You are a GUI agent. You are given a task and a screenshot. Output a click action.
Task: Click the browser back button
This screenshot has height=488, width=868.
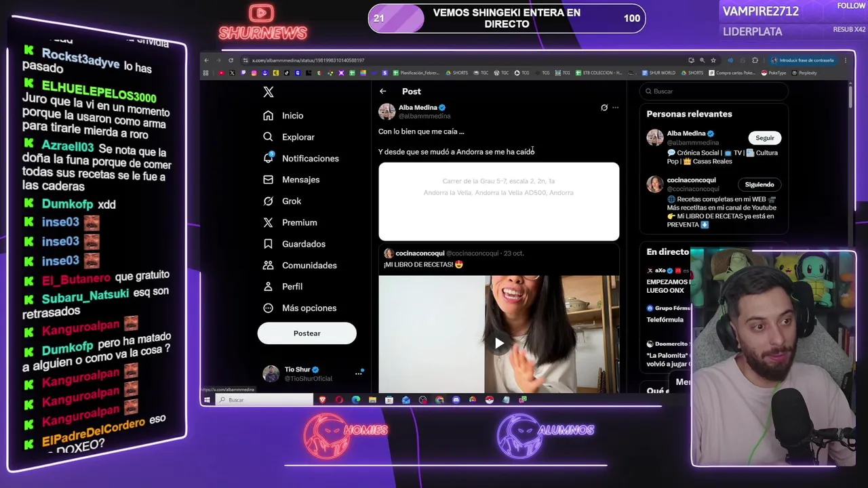click(x=207, y=60)
